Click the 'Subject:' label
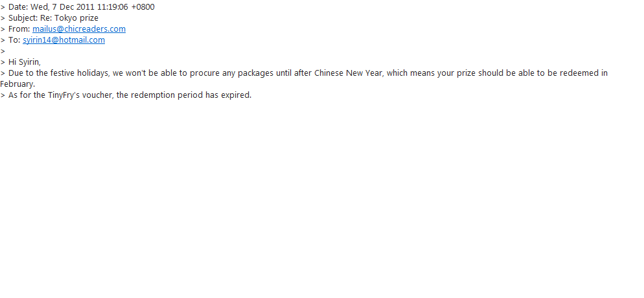 (x=23, y=18)
